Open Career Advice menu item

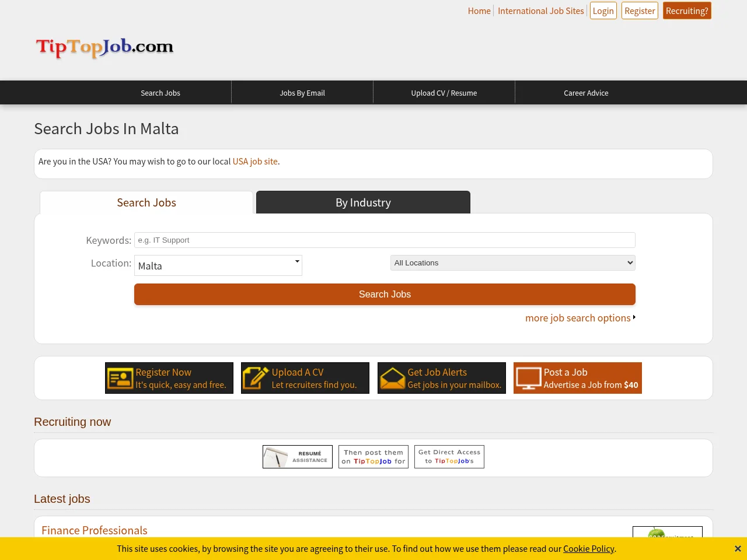(x=586, y=93)
